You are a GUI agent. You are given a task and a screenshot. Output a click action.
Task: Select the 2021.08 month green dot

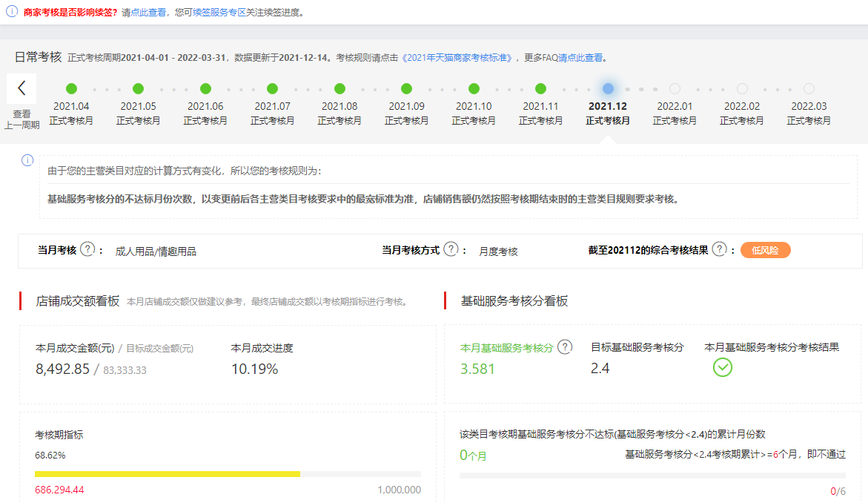coord(340,88)
